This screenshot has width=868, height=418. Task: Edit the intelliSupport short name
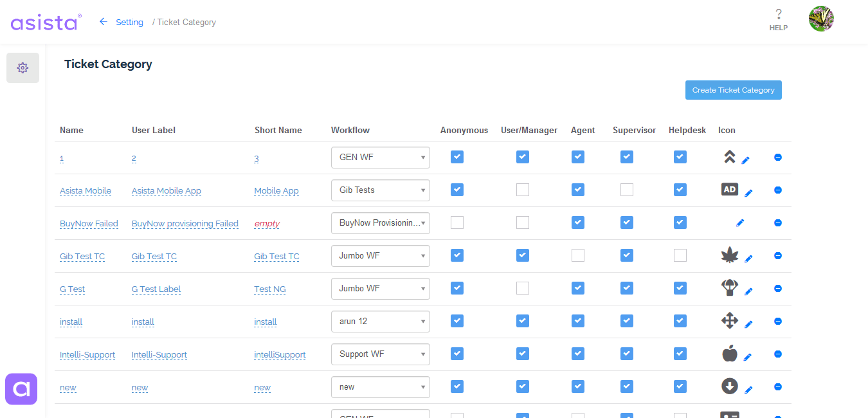click(x=280, y=355)
